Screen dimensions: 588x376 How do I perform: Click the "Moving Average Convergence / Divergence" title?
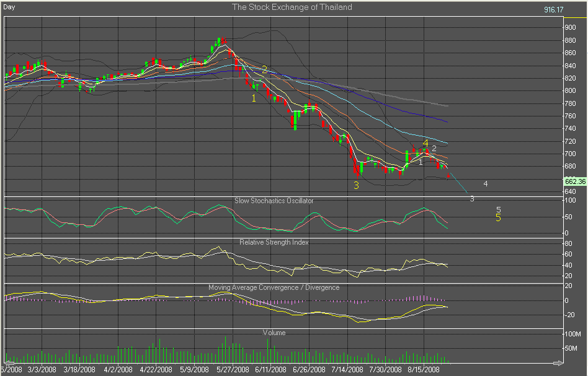pos(274,287)
